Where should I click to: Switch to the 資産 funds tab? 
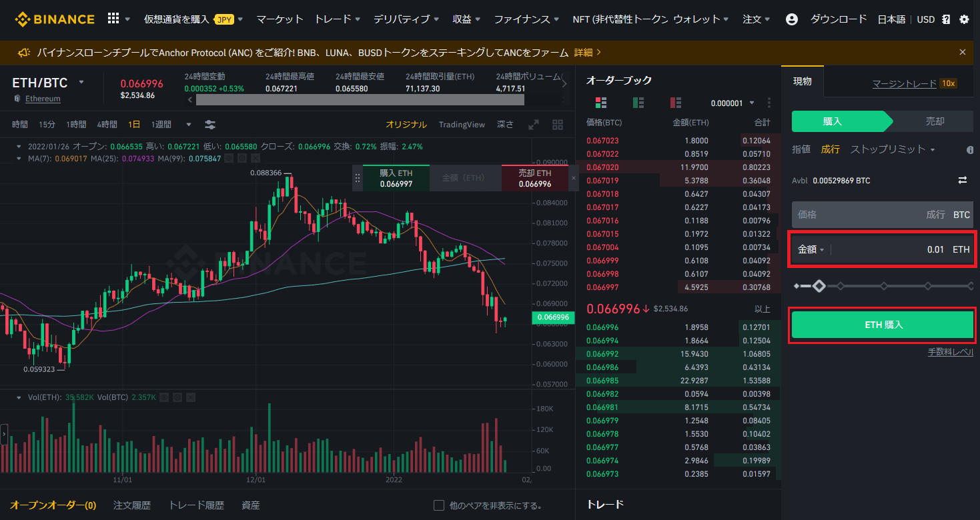[x=251, y=505]
